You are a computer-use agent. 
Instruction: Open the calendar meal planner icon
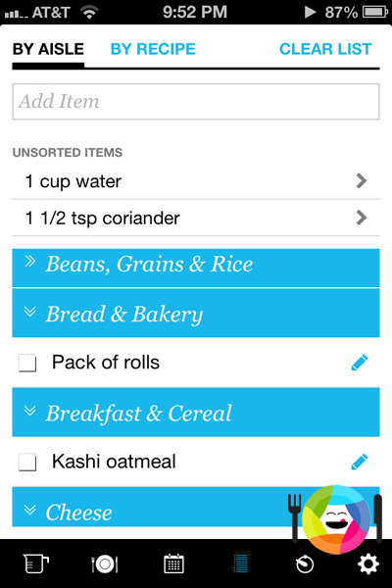tap(173, 563)
